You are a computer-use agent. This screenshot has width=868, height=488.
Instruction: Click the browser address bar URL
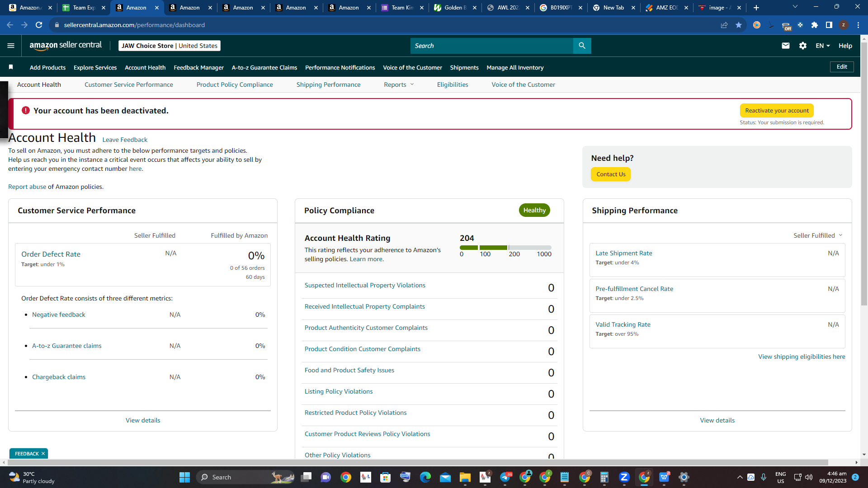click(x=134, y=25)
